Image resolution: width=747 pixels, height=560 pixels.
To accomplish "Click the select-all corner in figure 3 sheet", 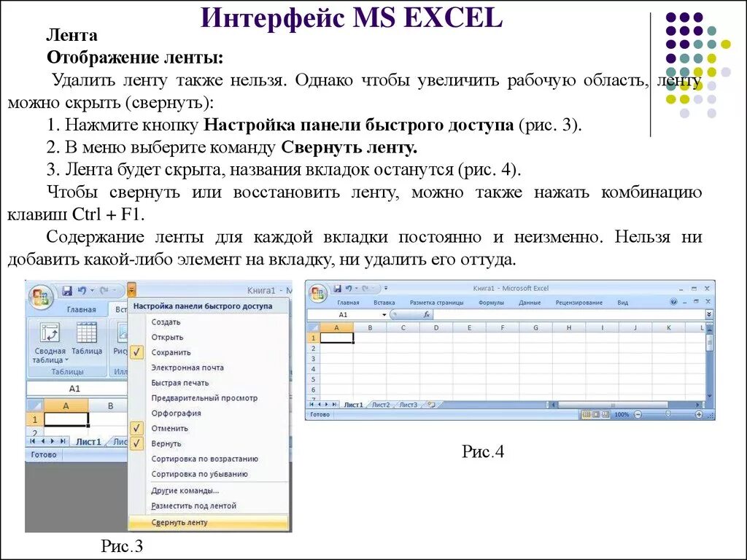I will coord(35,405).
